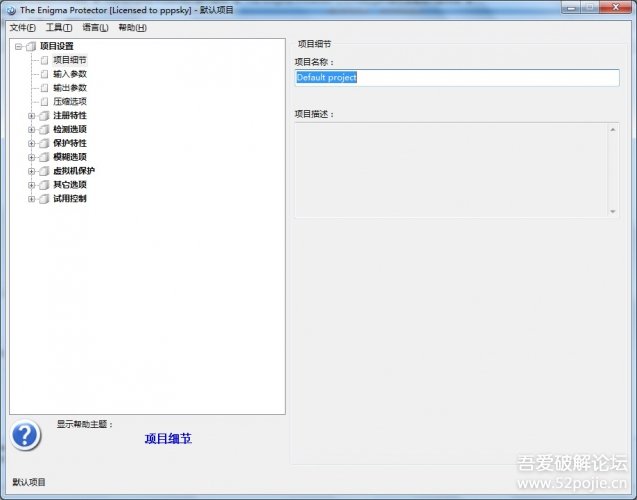Collapse the 项目设置 root node
637x500 pixels.
18,46
